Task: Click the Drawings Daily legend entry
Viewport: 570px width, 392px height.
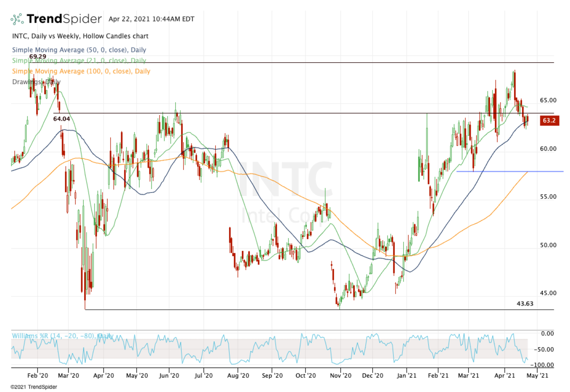Action: point(36,82)
